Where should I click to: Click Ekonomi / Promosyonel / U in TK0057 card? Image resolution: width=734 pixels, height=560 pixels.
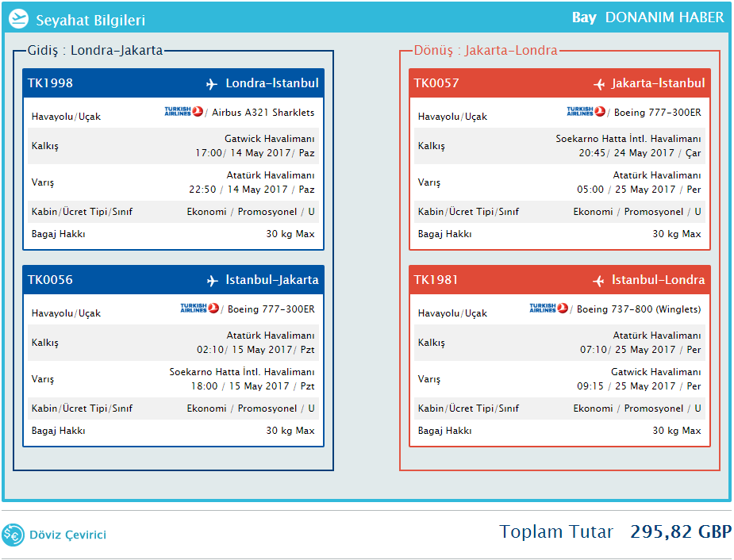click(637, 212)
